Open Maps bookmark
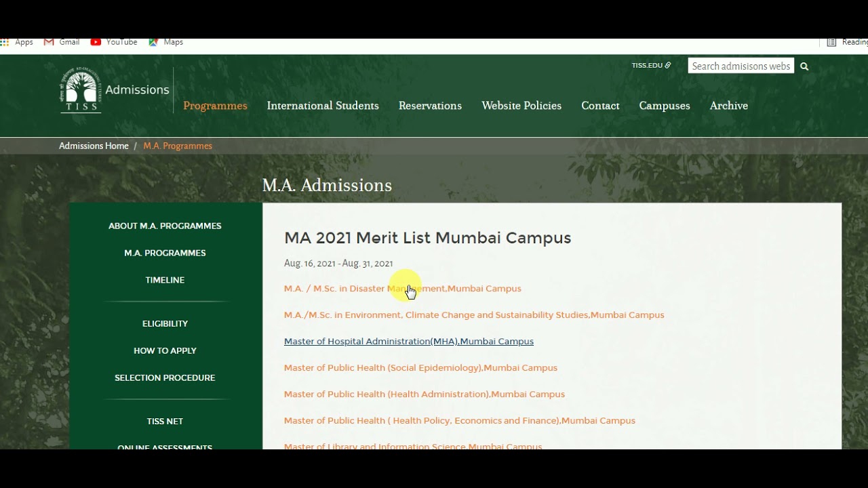Viewport: 868px width, 488px height. pyautogui.click(x=166, y=42)
